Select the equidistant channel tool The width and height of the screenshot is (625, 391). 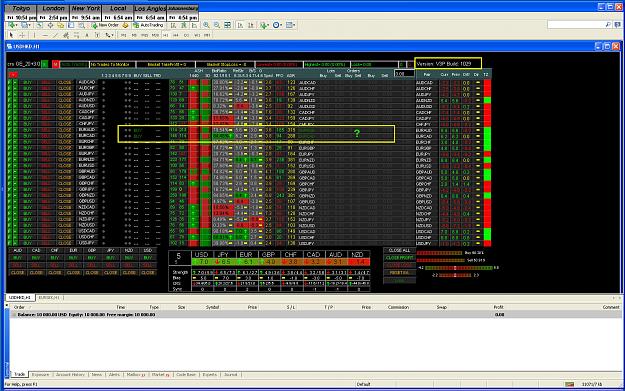pos(66,35)
